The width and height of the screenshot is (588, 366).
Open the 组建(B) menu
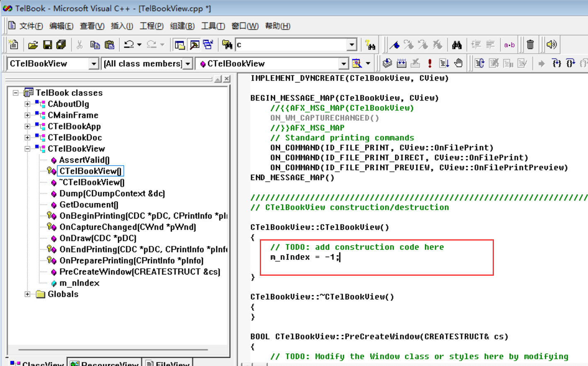(x=182, y=26)
